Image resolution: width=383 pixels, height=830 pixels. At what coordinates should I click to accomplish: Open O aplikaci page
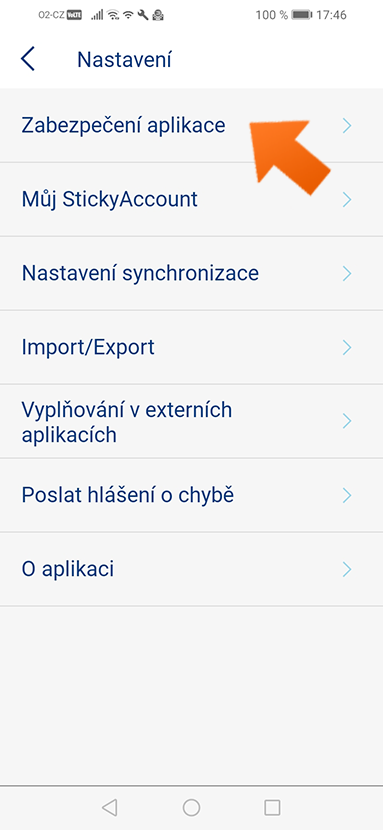point(192,570)
